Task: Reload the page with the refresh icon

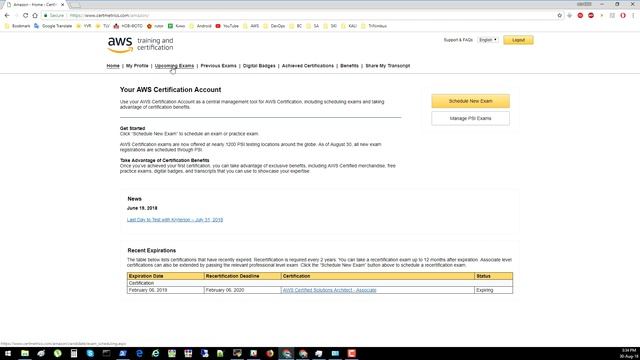Action: (25, 16)
